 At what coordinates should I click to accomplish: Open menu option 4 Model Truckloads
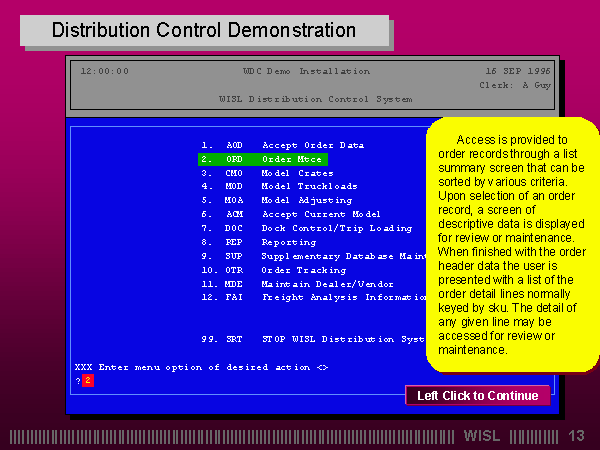click(309, 186)
